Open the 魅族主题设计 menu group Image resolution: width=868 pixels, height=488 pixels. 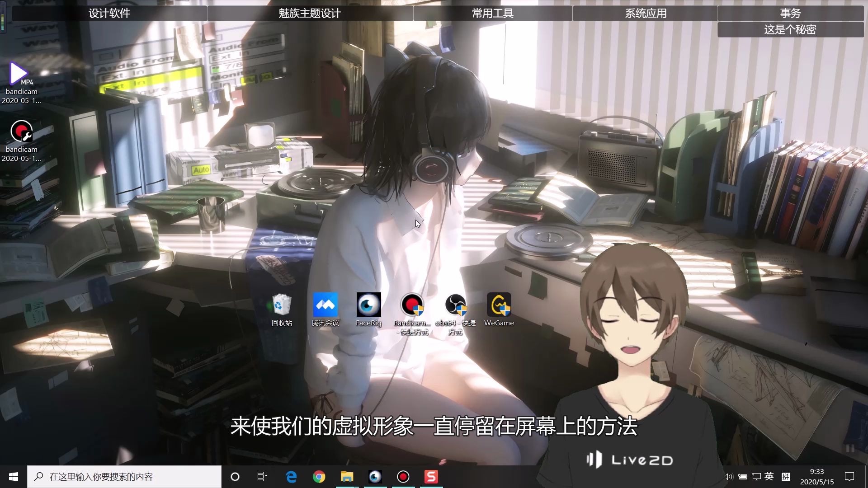coord(310,13)
